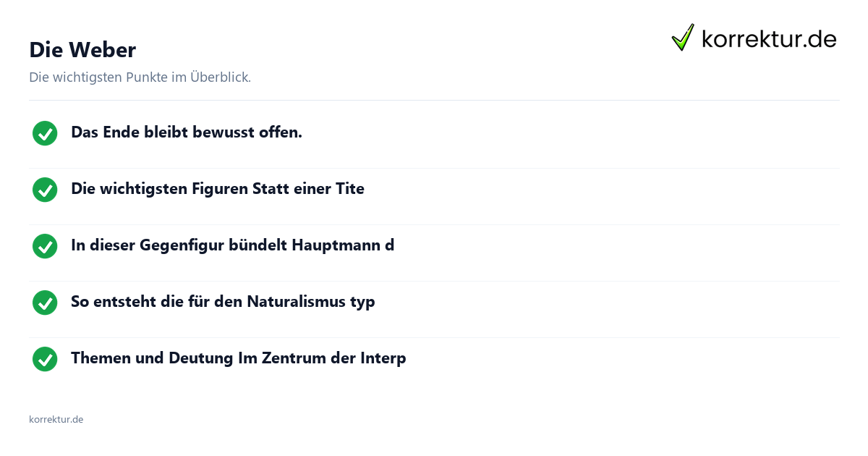868x456 pixels.
Task: Click the word 'Figuren' in the second item
Action: pos(220,190)
